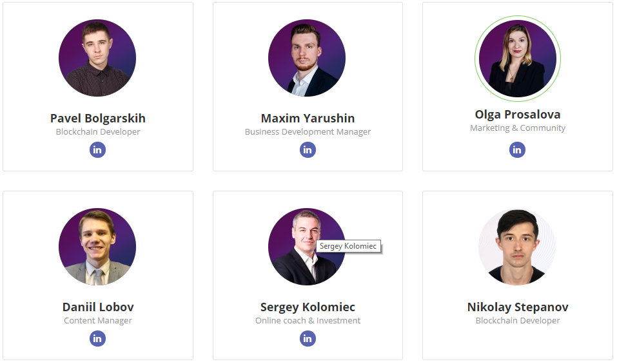The height and width of the screenshot is (364, 617).
Task: Click the Olga Prosalova name heading
Action: click(x=518, y=115)
